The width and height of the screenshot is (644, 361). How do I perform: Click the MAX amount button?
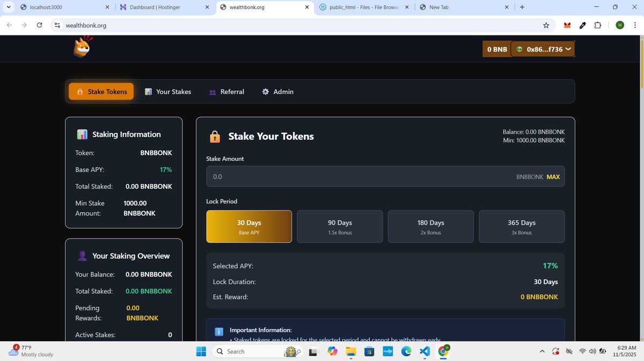553,177
